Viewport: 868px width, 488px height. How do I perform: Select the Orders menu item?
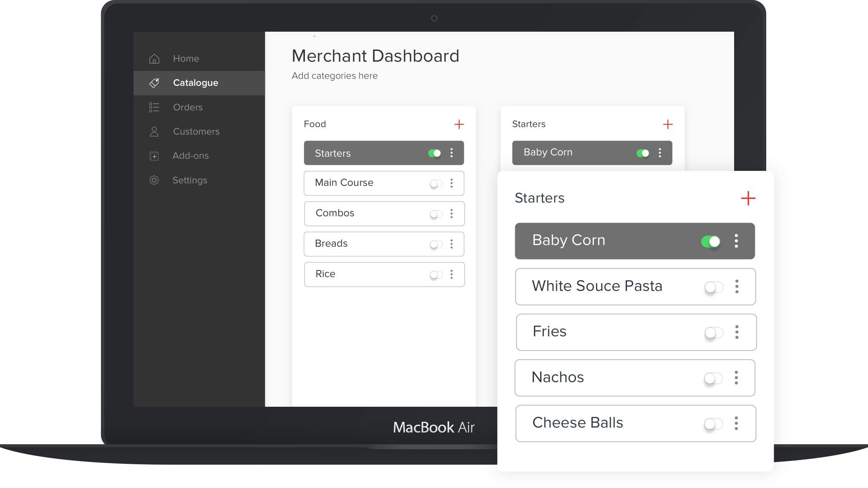[187, 107]
